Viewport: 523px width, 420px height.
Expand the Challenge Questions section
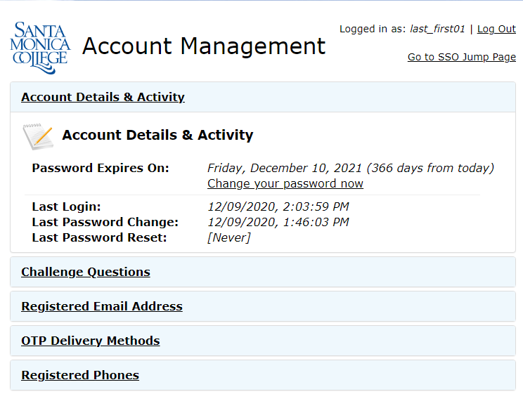click(85, 272)
